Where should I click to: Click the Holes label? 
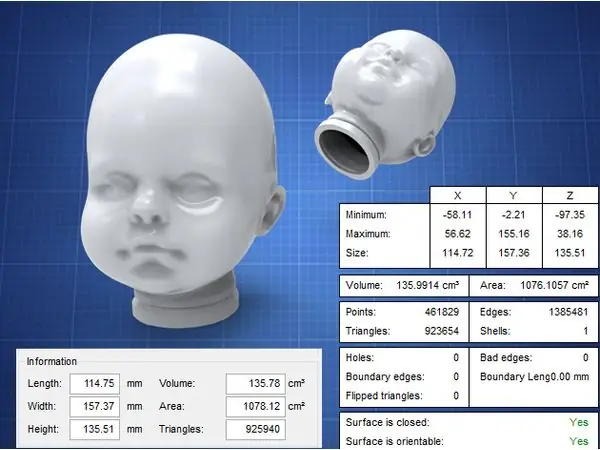pyautogui.click(x=360, y=357)
